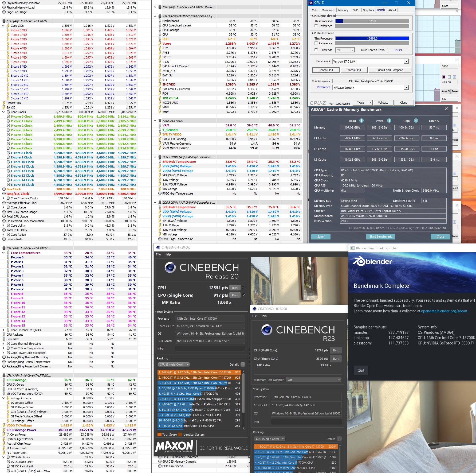Click the AIDA64 Read info icon
The width and height of the screenshot is (476, 473).
coord(361,121)
